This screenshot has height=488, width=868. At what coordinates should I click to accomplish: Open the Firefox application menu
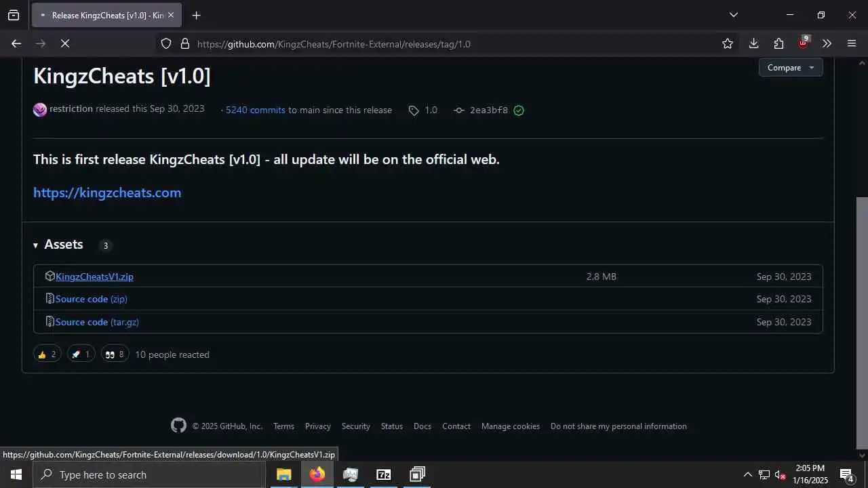coord(852,43)
